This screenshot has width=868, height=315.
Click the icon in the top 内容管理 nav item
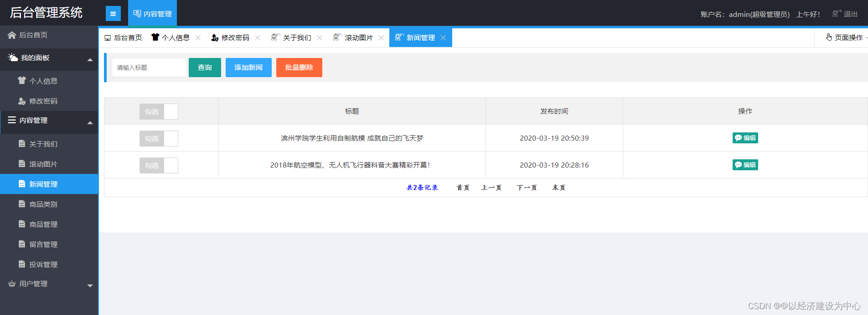(x=137, y=14)
